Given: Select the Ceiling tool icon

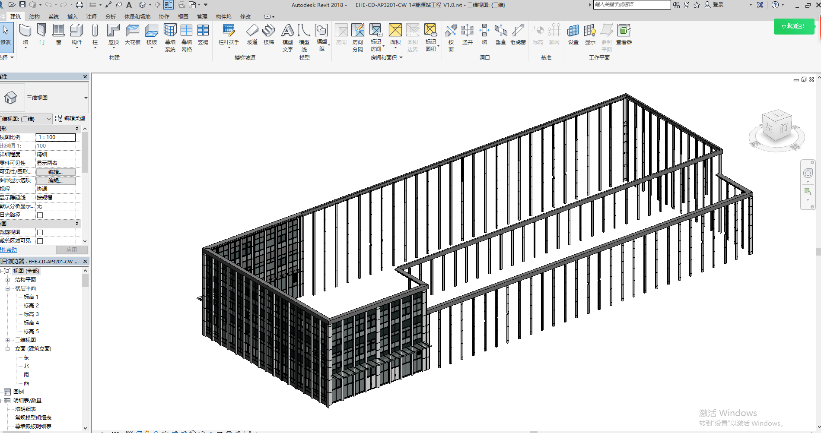Looking at the screenshot, I should coord(132,34).
